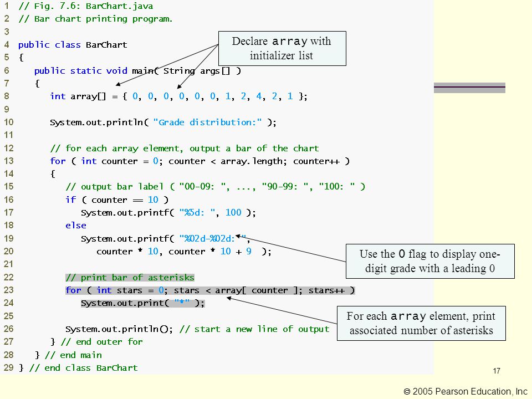Click the printf '%02d-%02d:' format line
Image resolution: width=532 pixels, height=399 pixels.
coord(166,238)
